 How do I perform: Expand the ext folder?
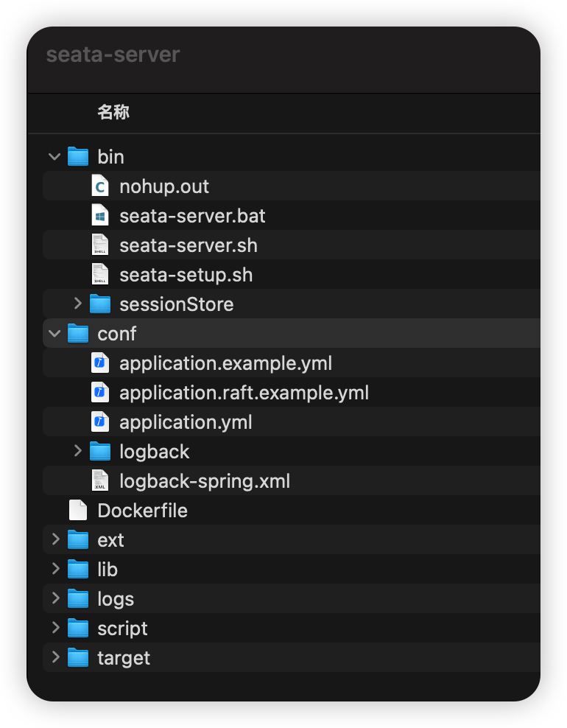54,539
